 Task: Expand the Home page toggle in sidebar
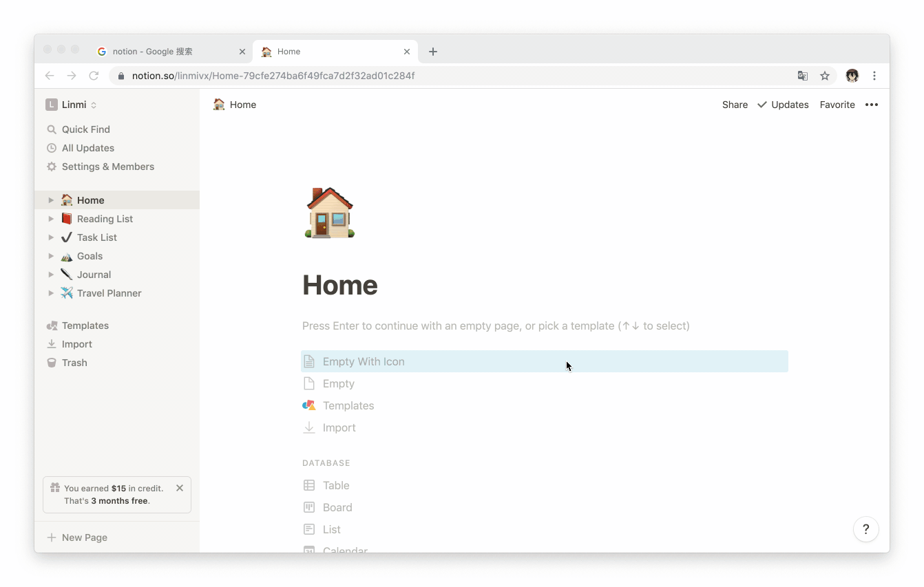(51, 200)
